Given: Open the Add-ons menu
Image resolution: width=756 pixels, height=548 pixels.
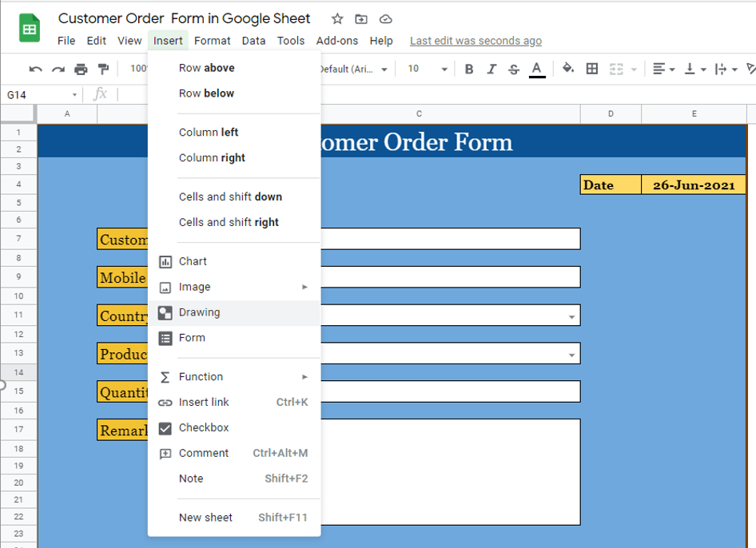Looking at the screenshot, I should (337, 41).
